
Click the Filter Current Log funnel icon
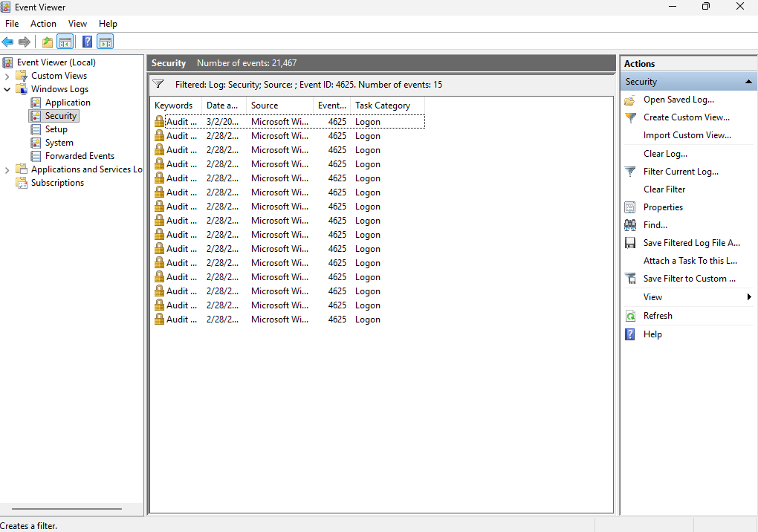[630, 171]
